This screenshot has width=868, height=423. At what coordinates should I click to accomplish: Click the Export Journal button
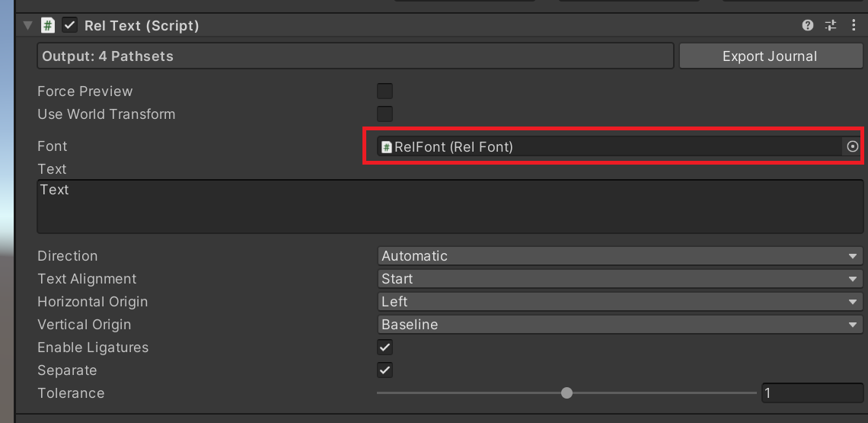coord(770,56)
